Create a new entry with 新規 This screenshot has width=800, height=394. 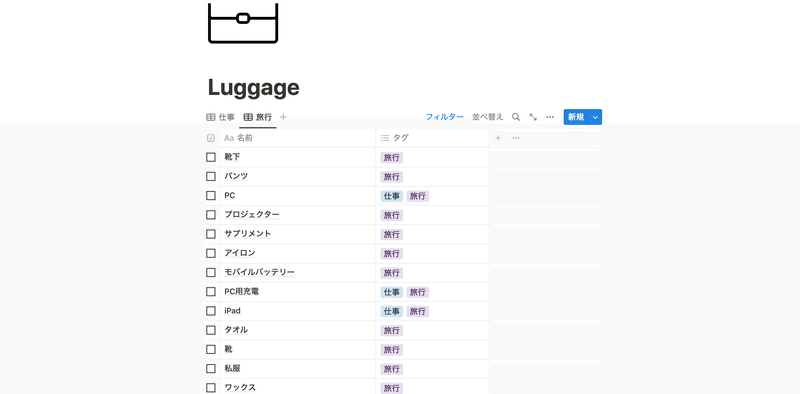(x=576, y=117)
